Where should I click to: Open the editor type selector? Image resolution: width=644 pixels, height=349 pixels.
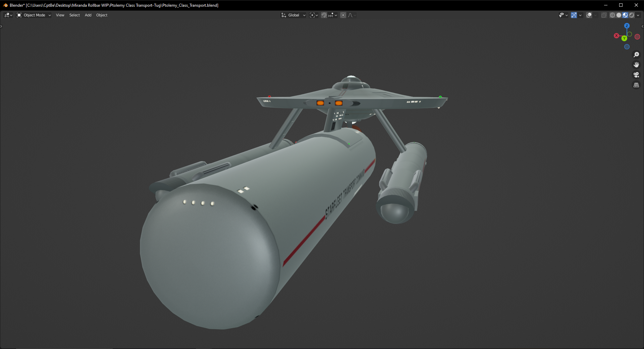(x=8, y=15)
